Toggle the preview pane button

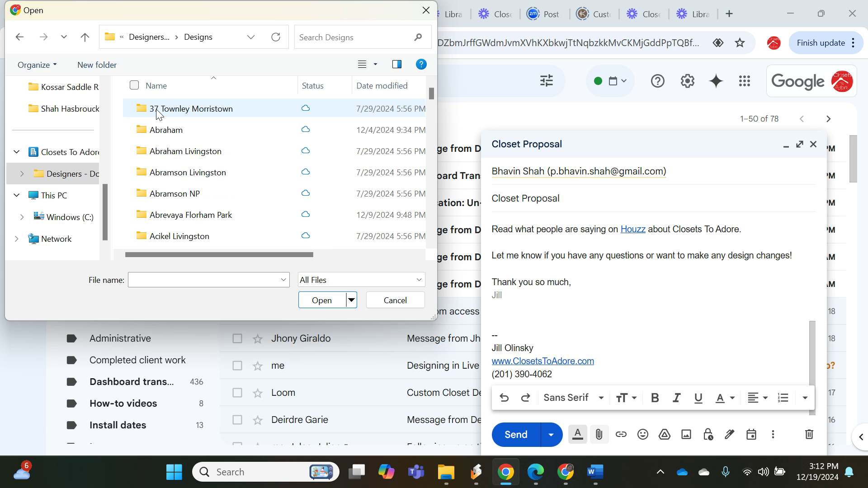(x=396, y=64)
